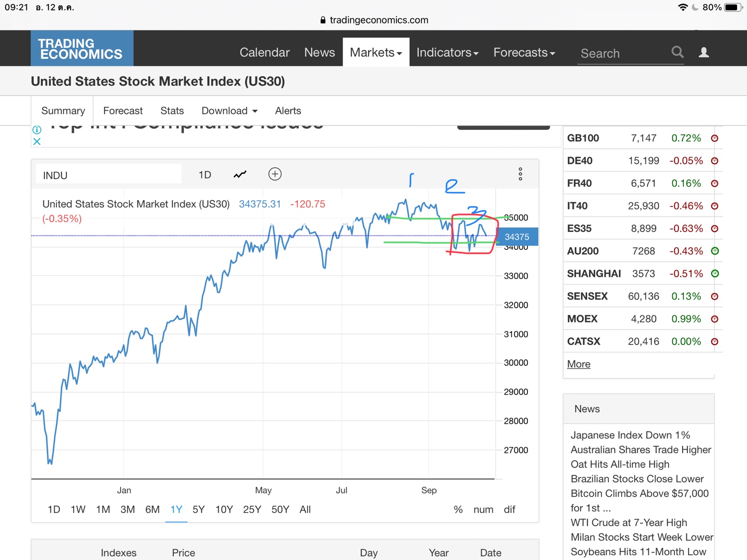Screen dimensions: 747x560
Task: Open chart options three-dot menu
Action: [x=520, y=174]
